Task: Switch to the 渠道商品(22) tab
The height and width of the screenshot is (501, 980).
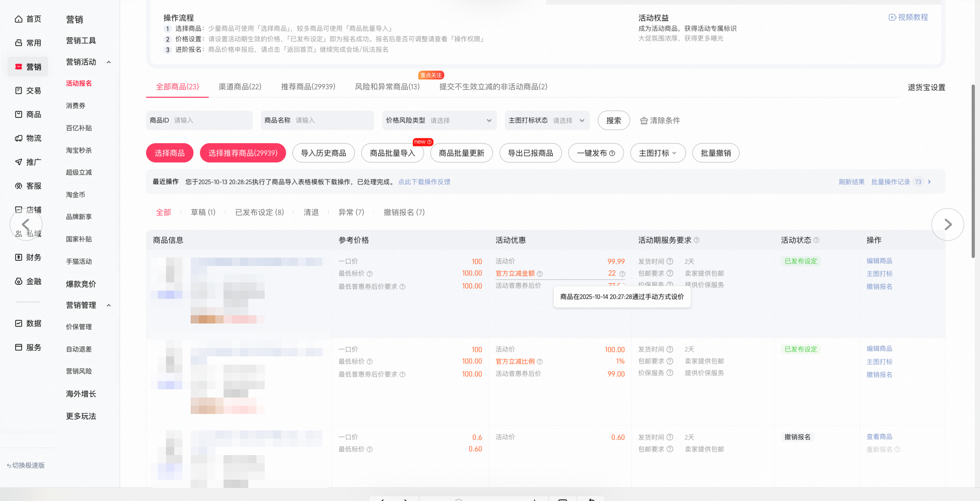Action: (x=240, y=87)
